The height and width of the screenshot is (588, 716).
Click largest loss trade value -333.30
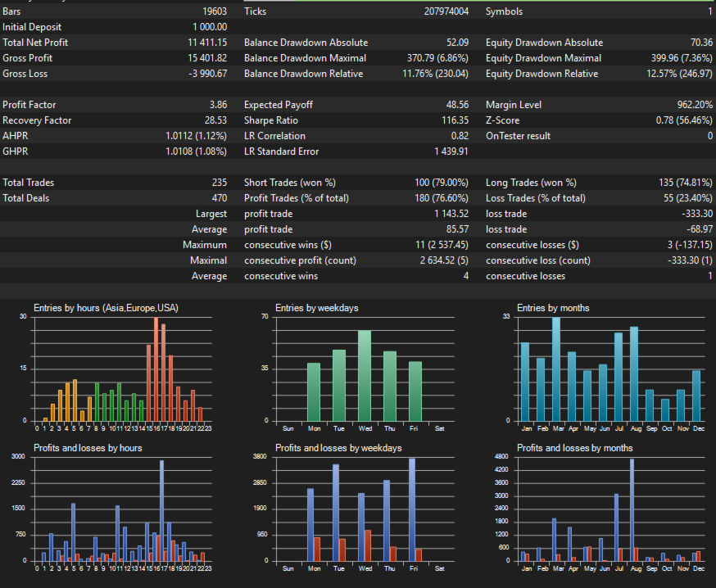697,213
